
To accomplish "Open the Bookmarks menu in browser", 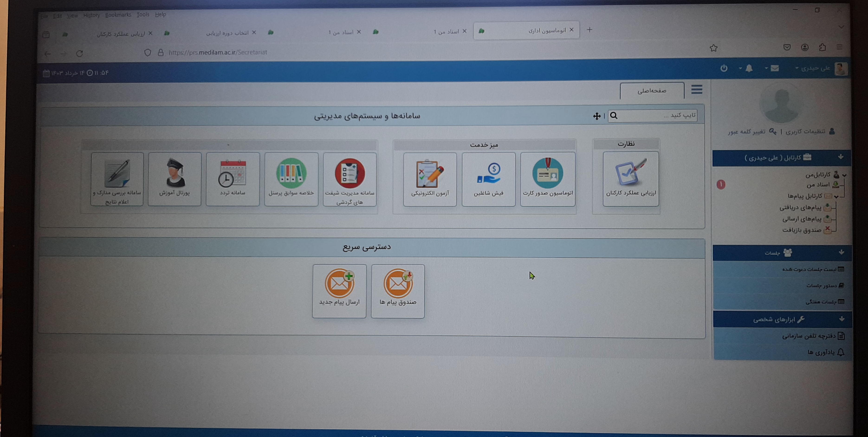I will (x=118, y=15).
